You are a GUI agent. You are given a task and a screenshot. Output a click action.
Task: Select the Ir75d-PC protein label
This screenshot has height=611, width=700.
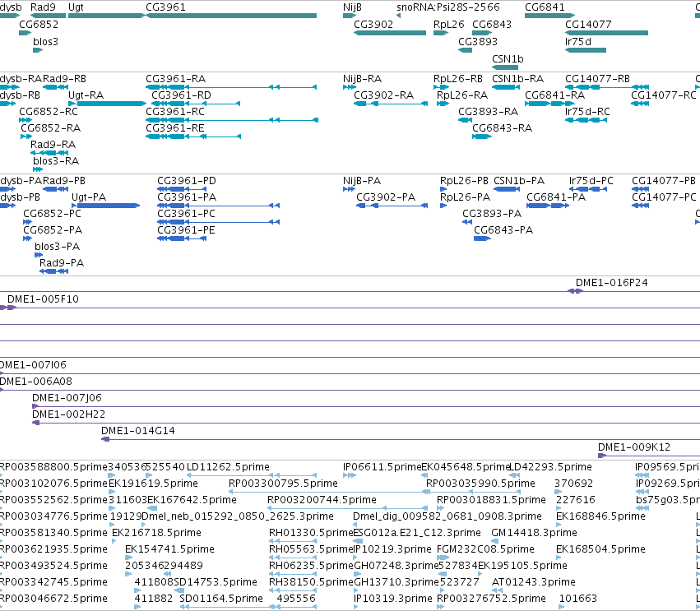pyautogui.click(x=591, y=181)
